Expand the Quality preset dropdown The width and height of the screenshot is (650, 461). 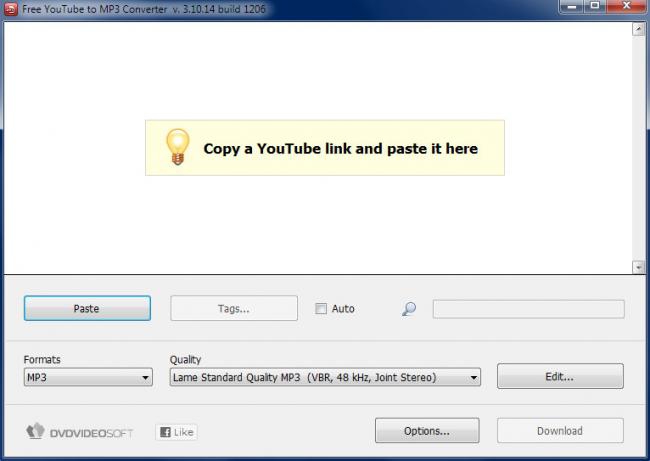325,377
